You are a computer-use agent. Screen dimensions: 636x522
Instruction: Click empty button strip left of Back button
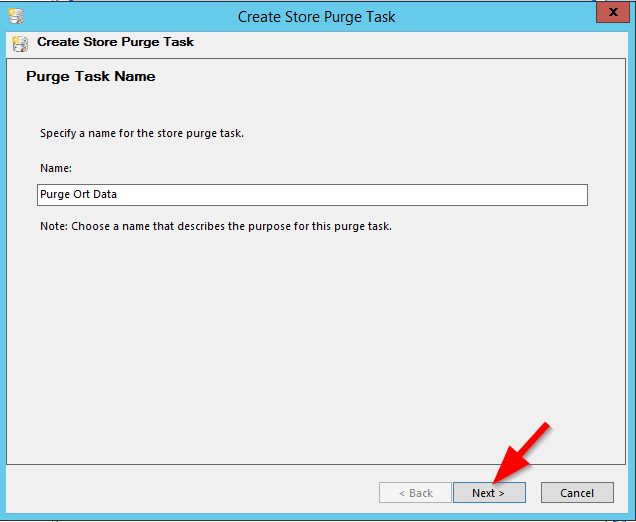(x=191, y=493)
